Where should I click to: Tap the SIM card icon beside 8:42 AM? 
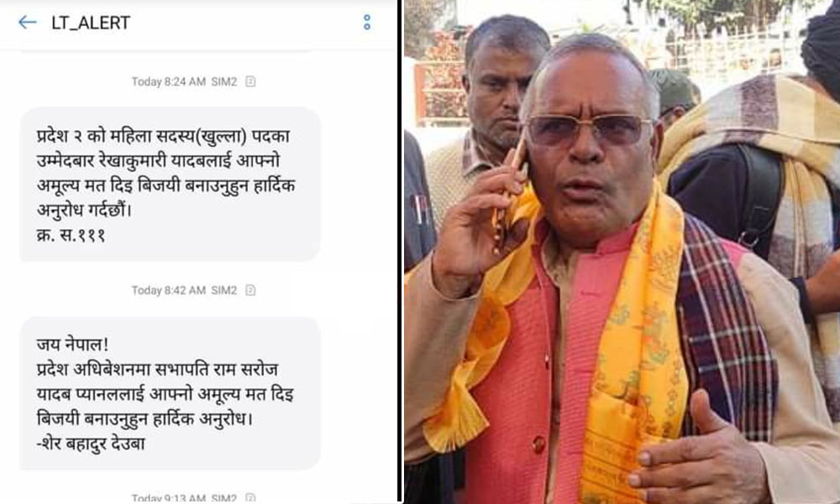coord(250,291)
